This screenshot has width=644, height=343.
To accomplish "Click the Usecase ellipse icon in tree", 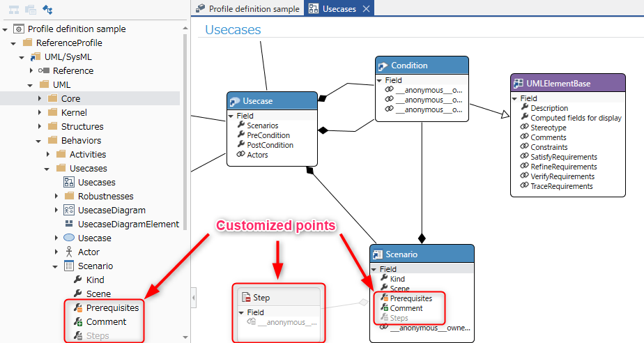I will point(69,238).
